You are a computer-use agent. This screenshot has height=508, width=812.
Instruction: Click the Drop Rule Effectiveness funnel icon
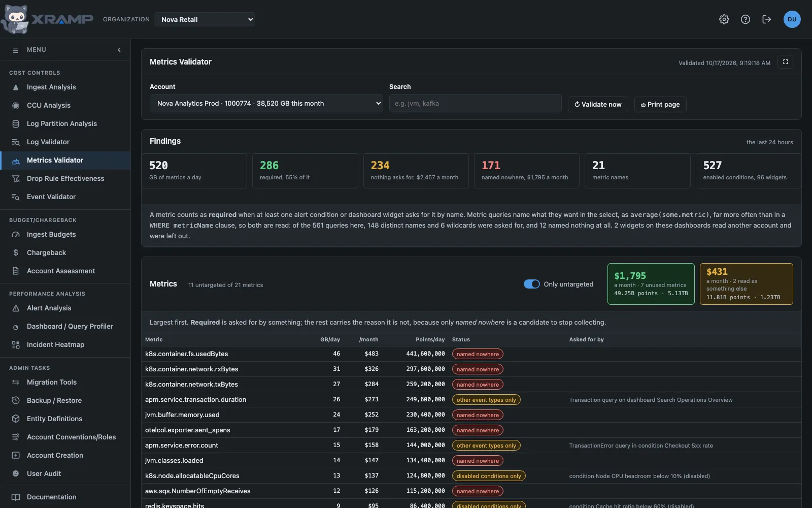[16, 179]
